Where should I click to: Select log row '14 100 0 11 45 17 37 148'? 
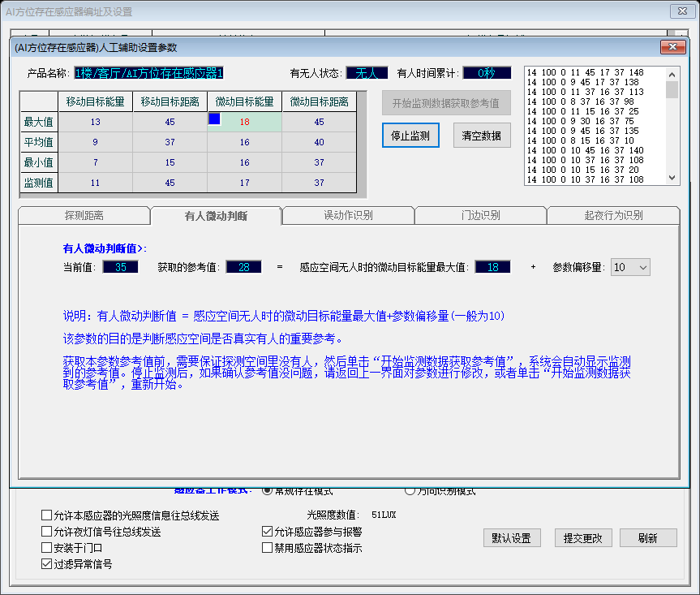pyautogui.click(x=586, y=72)
